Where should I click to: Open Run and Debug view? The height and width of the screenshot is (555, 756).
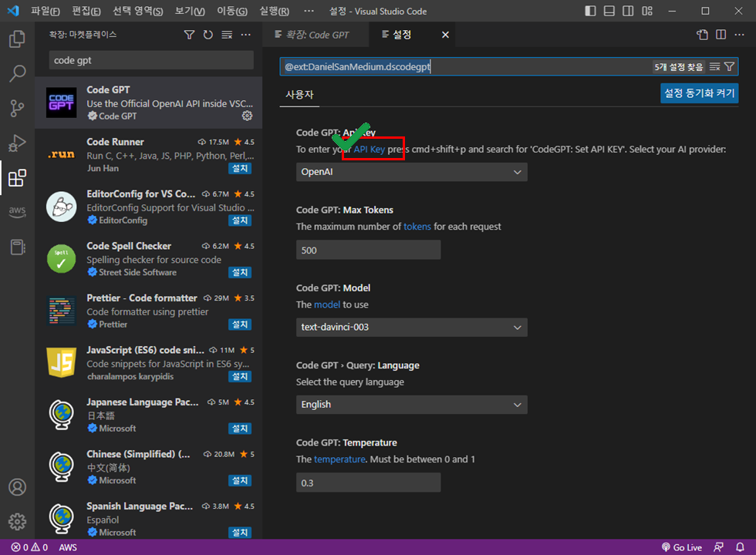tap(17, 143)
